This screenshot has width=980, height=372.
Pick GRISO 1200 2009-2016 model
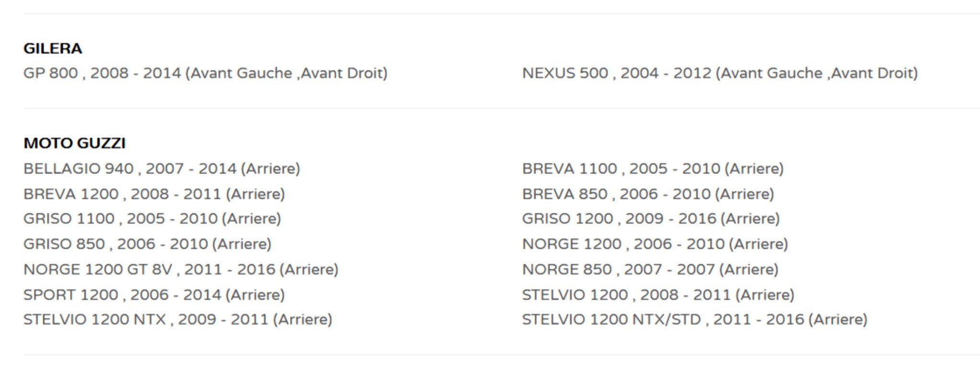[651, 219]
